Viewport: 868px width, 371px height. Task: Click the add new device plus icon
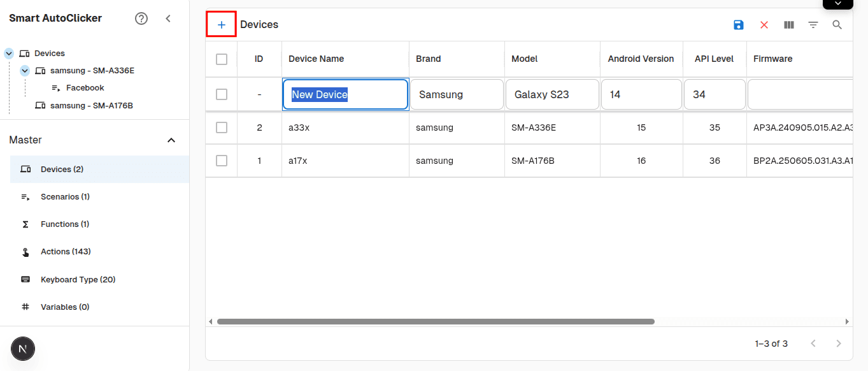[x=221, y=24]
